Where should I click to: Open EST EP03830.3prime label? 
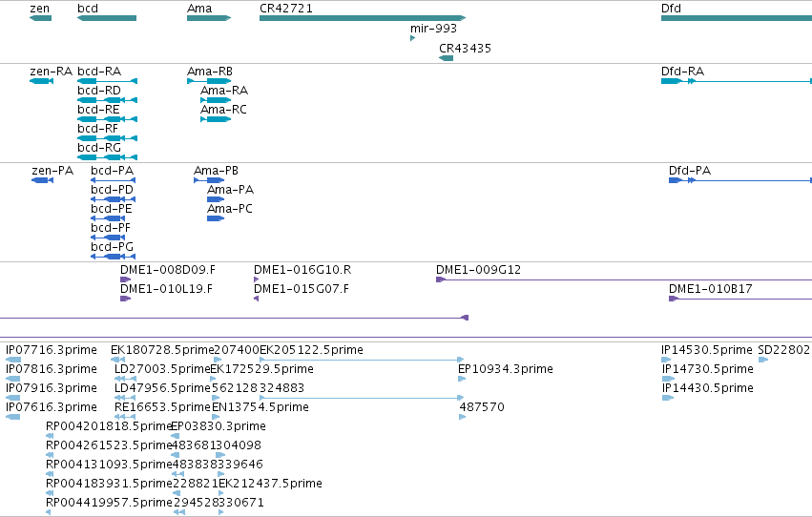coord(219,426)
